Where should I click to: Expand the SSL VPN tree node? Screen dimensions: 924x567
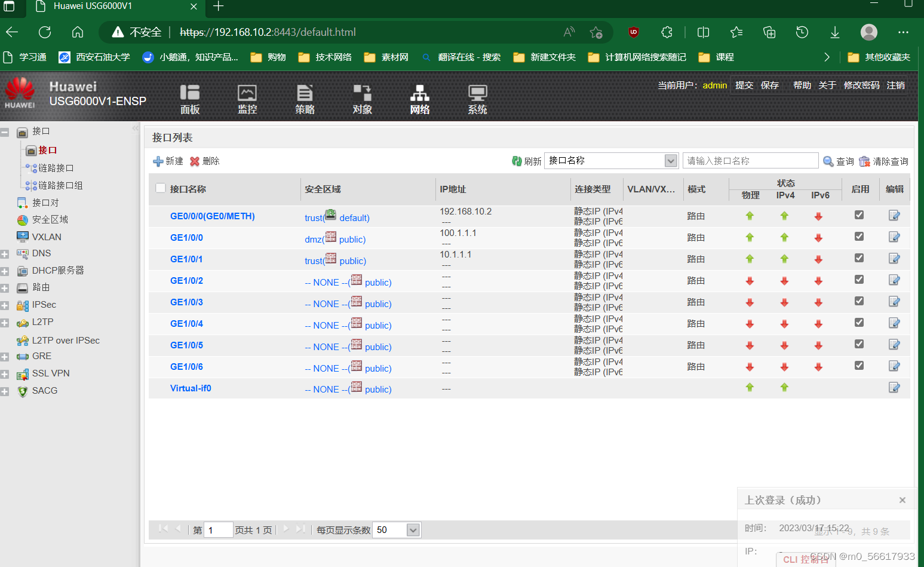(x=5, y=374)
